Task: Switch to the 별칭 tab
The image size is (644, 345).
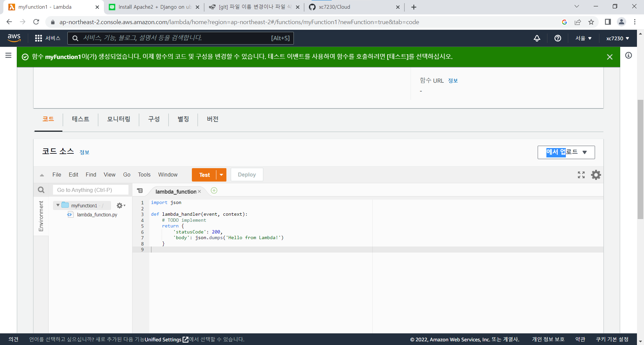Action: [183, 119]
